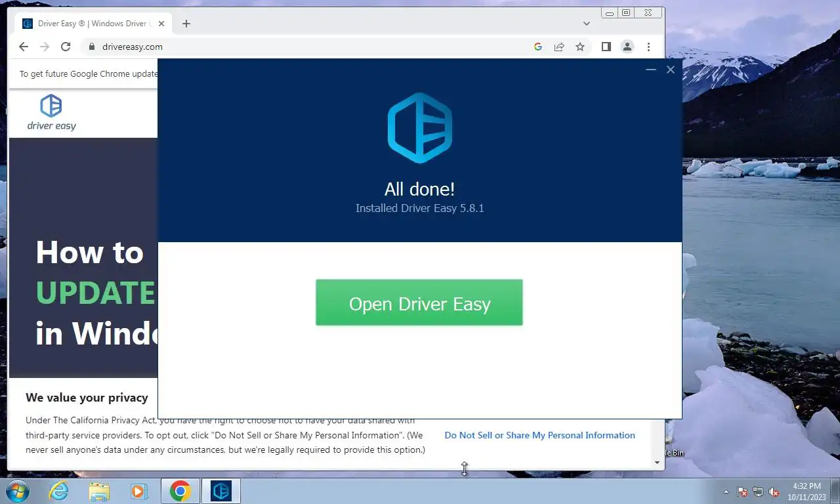View site information padlock icon
The height and width of the screenshot is (504, 840).
[91, 47]
